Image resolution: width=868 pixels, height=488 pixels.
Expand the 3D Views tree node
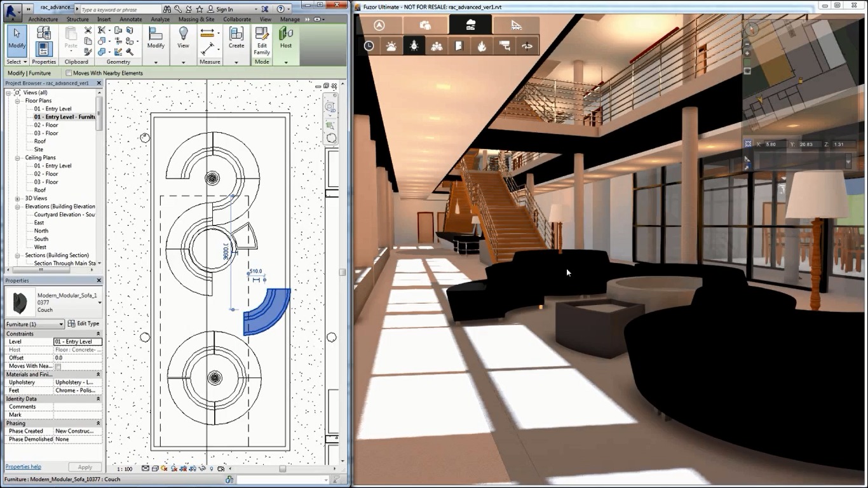click(x=18, y=198)
